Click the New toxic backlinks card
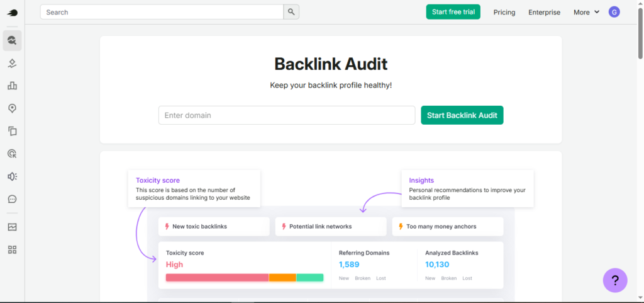The width and height of the screenshot is (644, 303). click(x=214, y=227)
